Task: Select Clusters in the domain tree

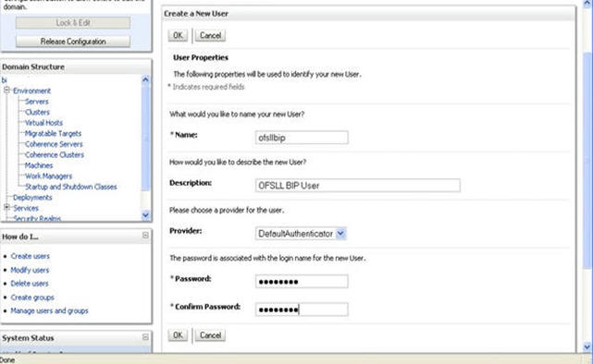Action: 37,112
